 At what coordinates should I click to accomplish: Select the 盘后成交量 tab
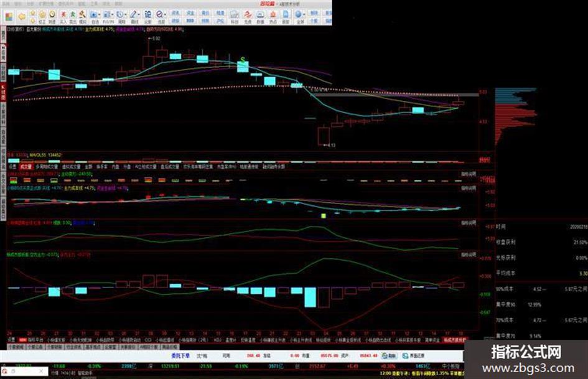click(x=170, y=167)
